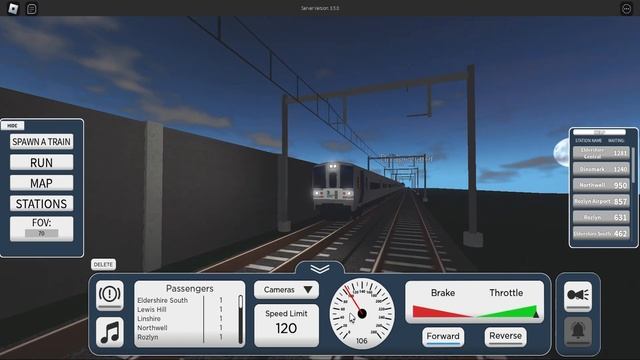Open the Roblox chat/notes icon
The width and height of the screenshot is (640, 360).
[32, 9]
